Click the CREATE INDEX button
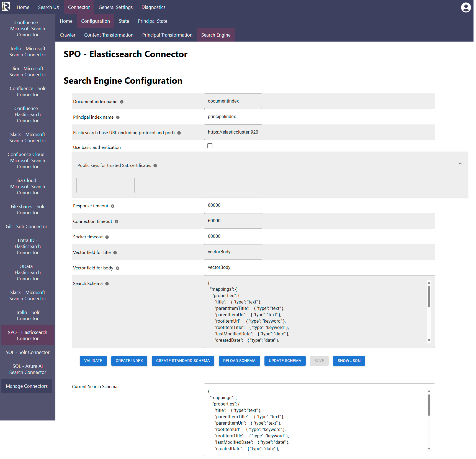476x459 pixels. click(129, 361)
